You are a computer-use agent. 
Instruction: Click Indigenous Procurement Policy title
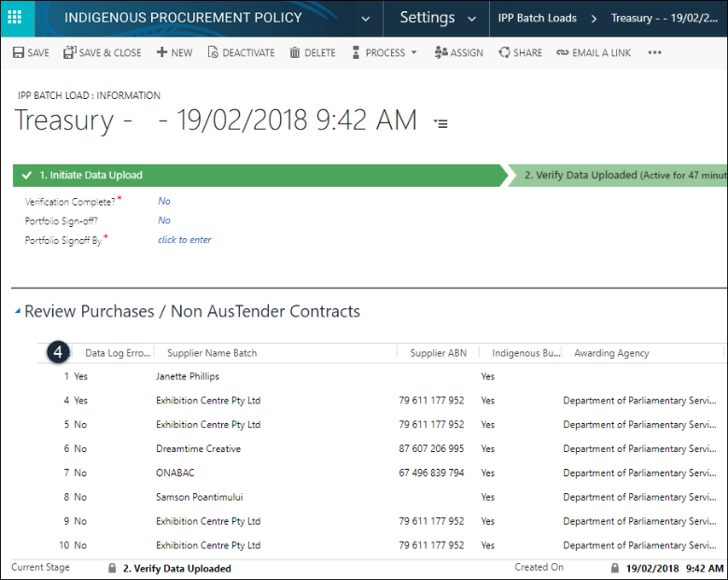coord(183,18)
